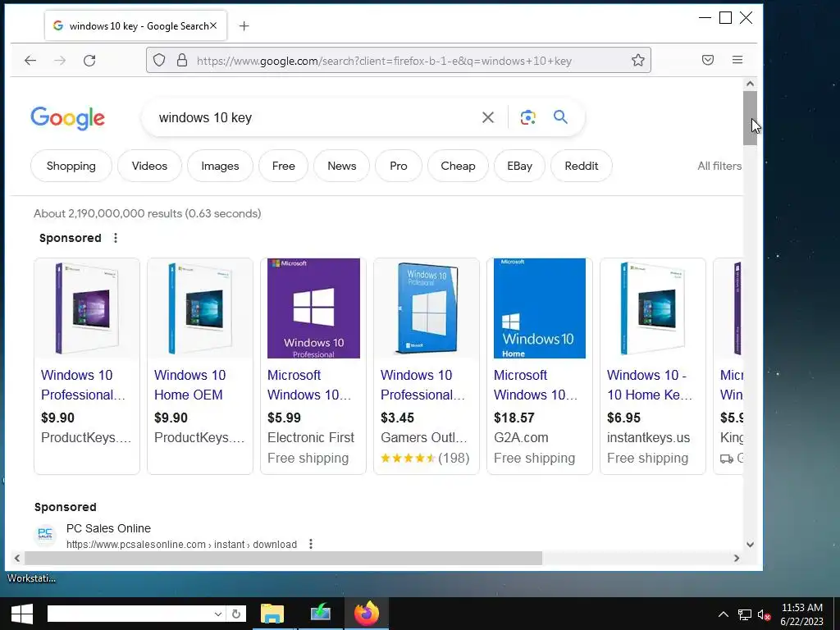Viewport: 840px width, 630px height.
Task: Close the Google Search tab
Action: coord(213,25)
